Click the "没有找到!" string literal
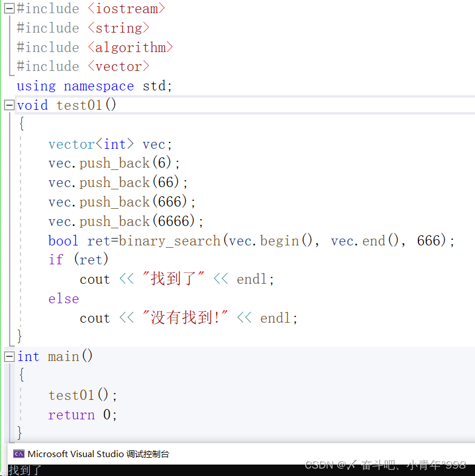Screen dimensions: 475x476 tap(185, 318)
